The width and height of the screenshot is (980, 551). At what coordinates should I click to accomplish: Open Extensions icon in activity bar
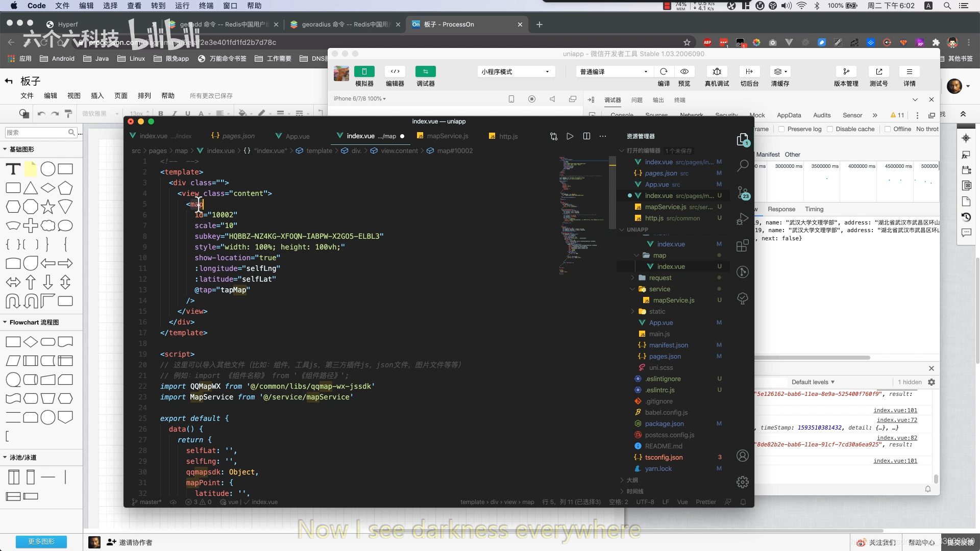coord(743,246)
